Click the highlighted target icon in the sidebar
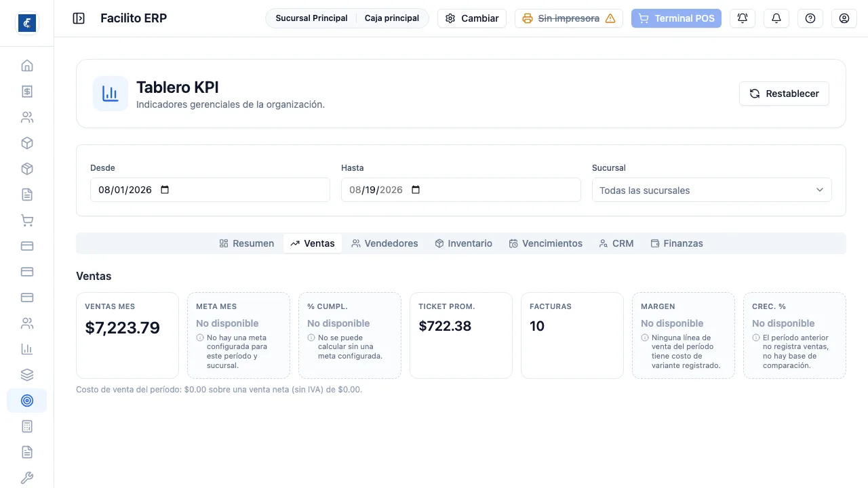 tap(27, 401)
